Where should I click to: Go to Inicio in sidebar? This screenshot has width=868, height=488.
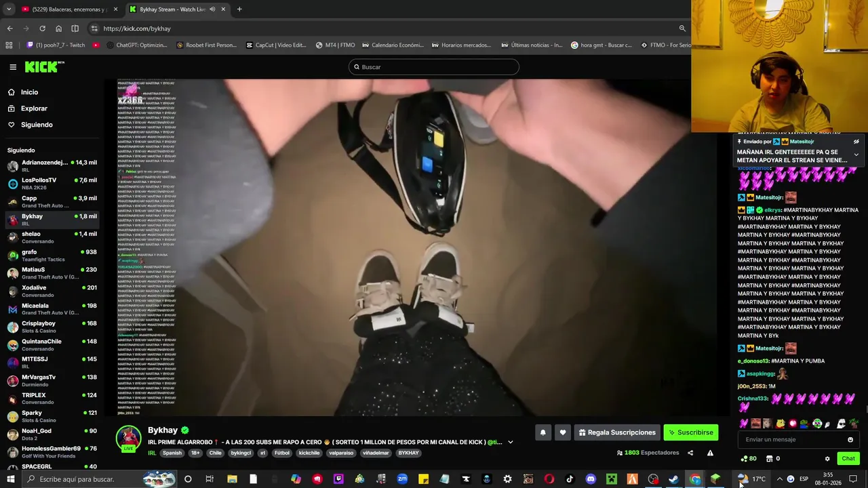pos(29,92)
